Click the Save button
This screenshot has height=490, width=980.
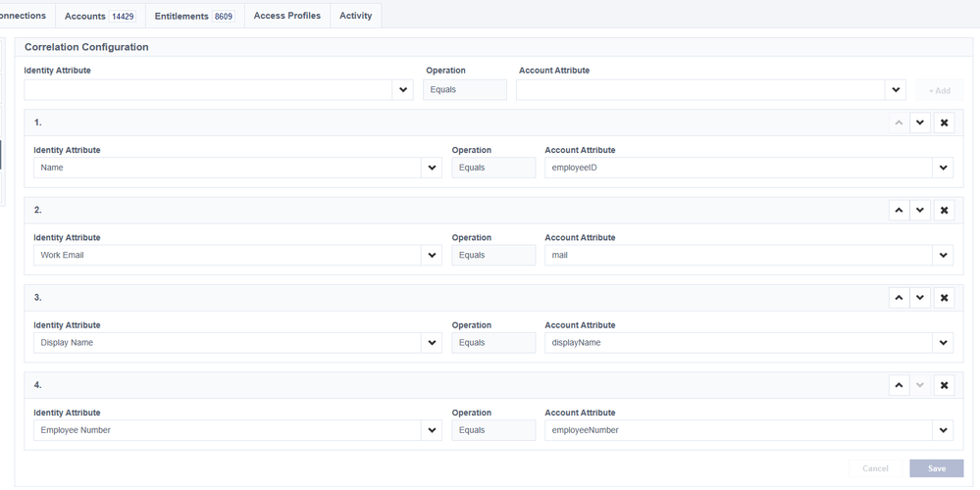tap(936, 468)
